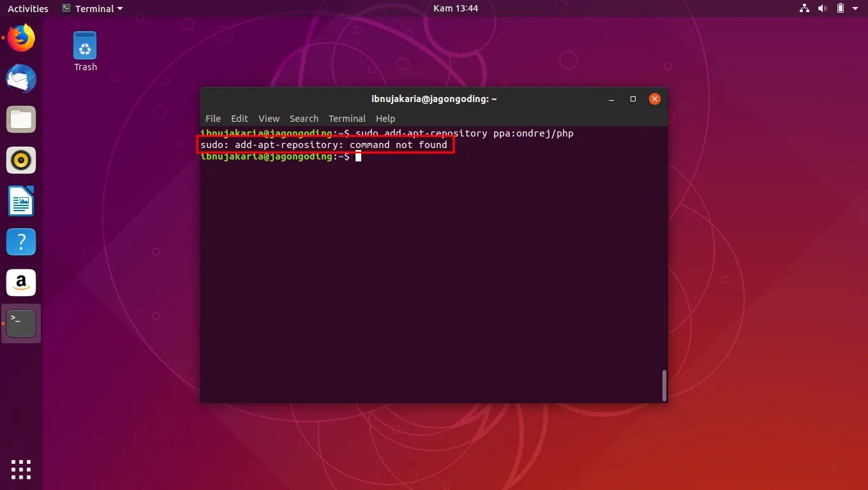
Task: Open the Trash on the desktop
Action: click(x=85, y=48)
